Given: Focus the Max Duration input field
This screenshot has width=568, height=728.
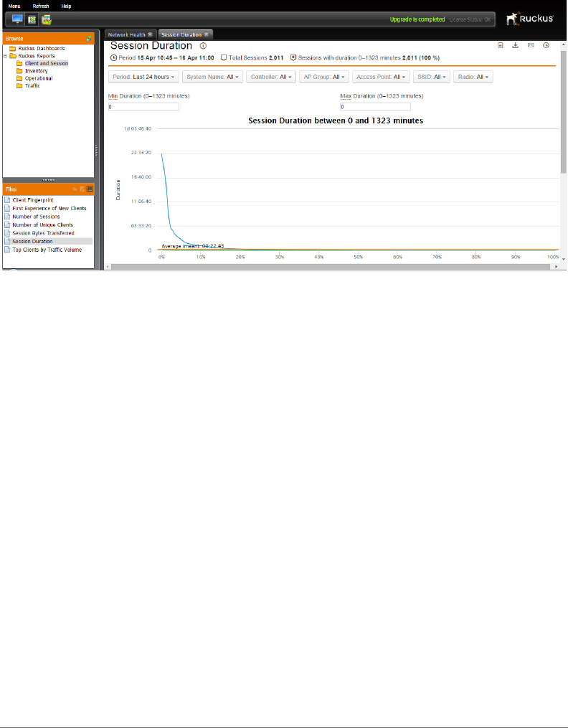Looking at the screenshot, I should point(375,107).
